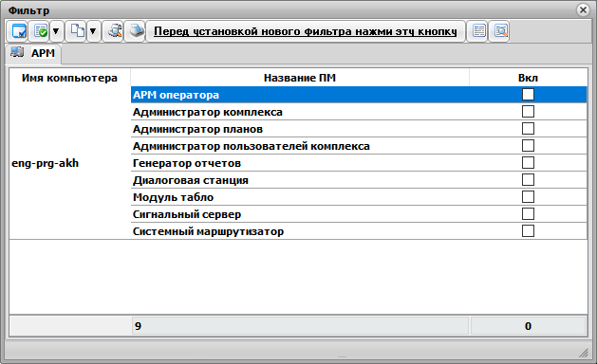Click the search with gear icon

[x=114, y=31]
